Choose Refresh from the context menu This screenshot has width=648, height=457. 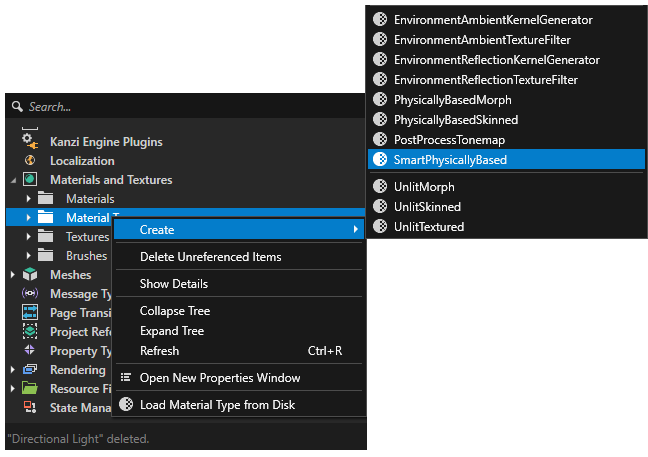(x=159, y=351)
